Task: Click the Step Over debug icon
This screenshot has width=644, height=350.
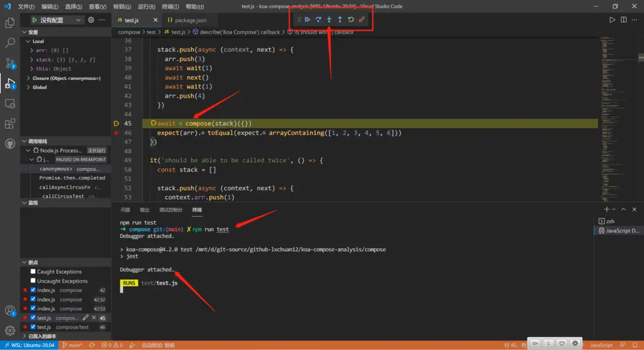Action: [x=318, y=19]
